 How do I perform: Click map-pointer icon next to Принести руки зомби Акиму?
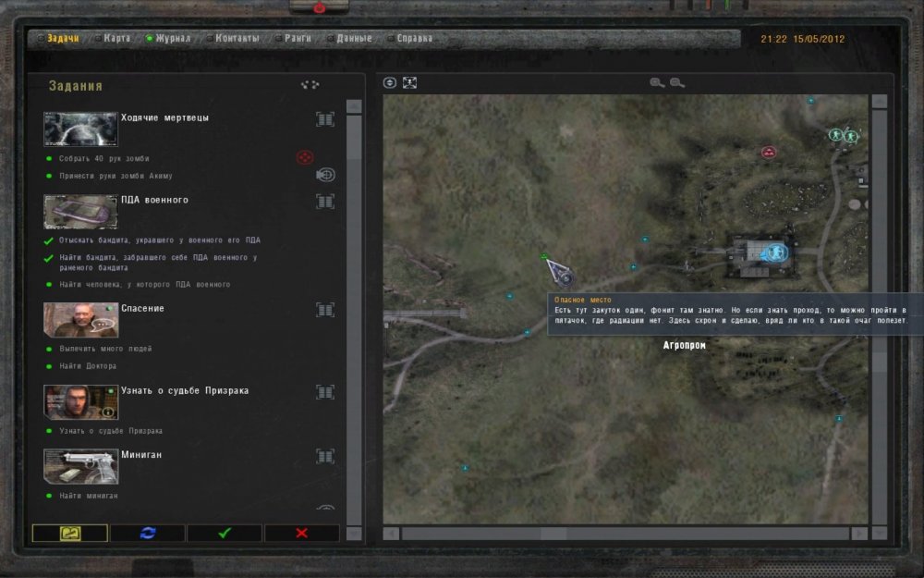[x=325, y=175]
